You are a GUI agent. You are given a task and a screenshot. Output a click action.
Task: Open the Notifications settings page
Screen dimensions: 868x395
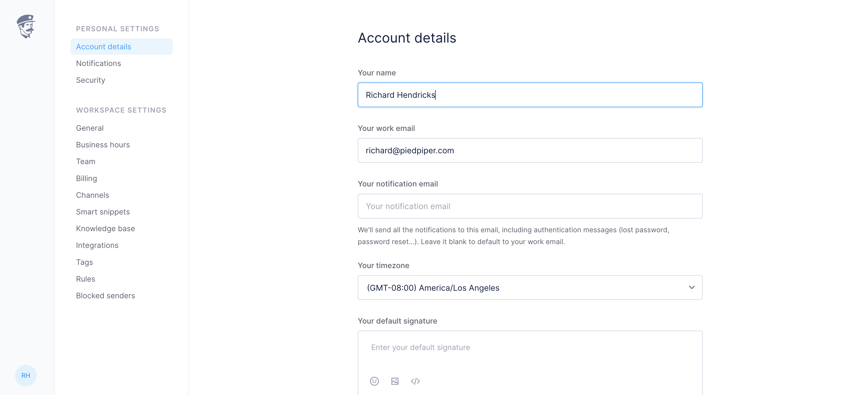tap(98, 63)
